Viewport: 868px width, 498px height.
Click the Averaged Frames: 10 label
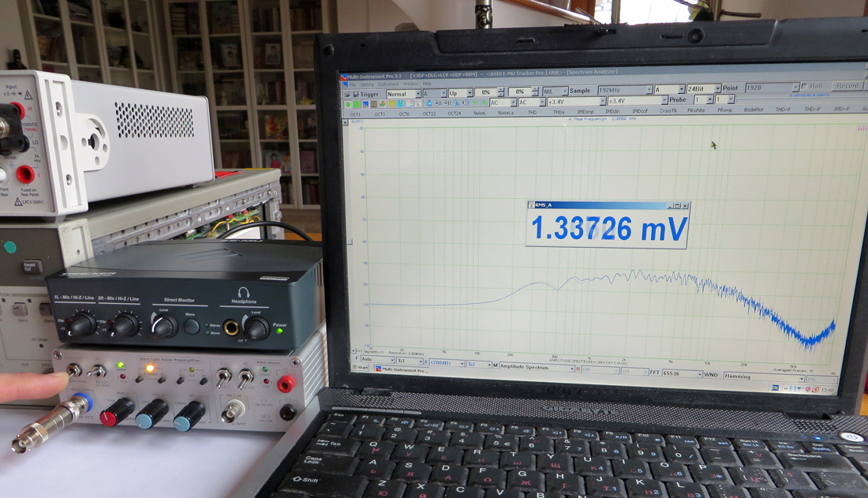click(794, 371)
